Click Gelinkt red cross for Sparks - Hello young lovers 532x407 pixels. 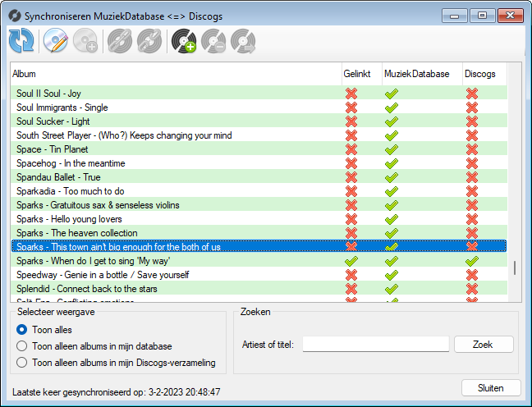tap(351, 219)
